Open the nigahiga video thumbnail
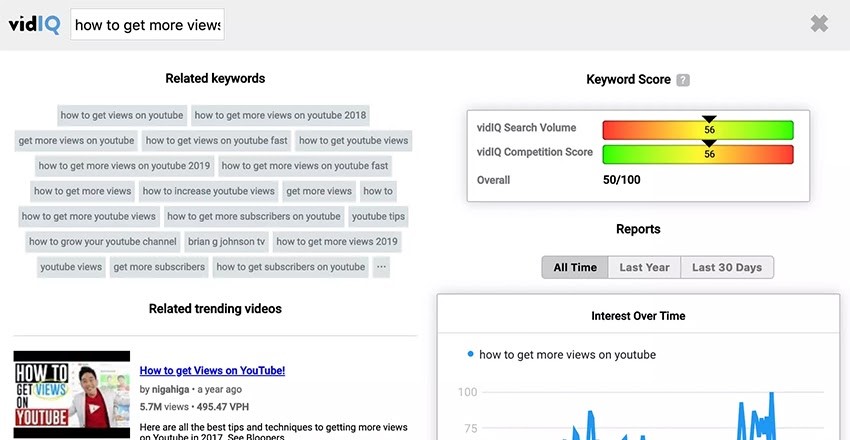Screen dimensions: 850x440 tap(72, 395)
